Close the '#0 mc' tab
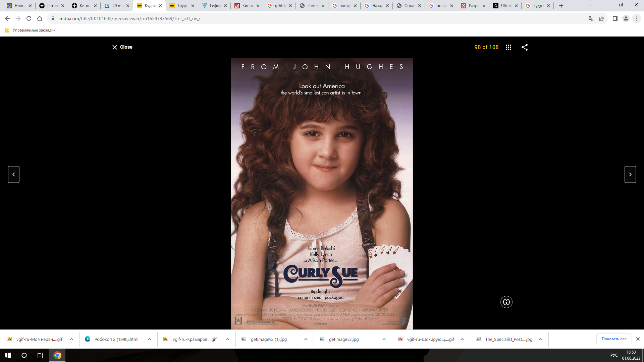 click(128, 6)
